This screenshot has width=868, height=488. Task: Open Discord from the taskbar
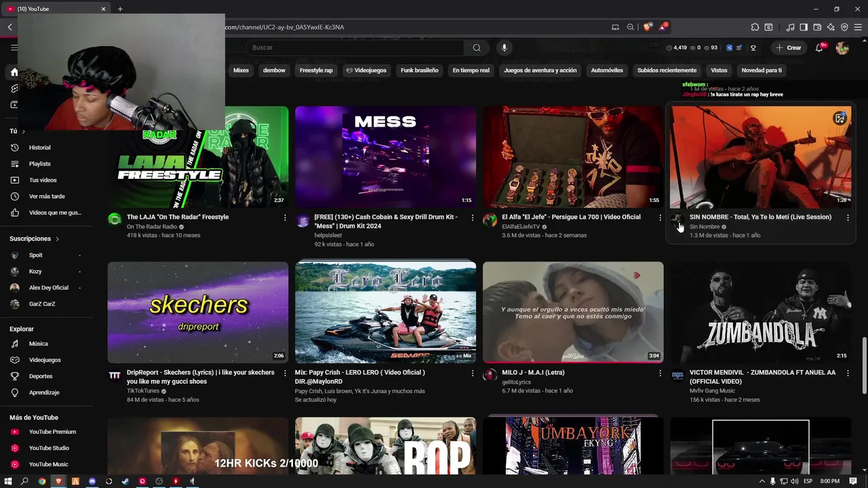point(92,481)
